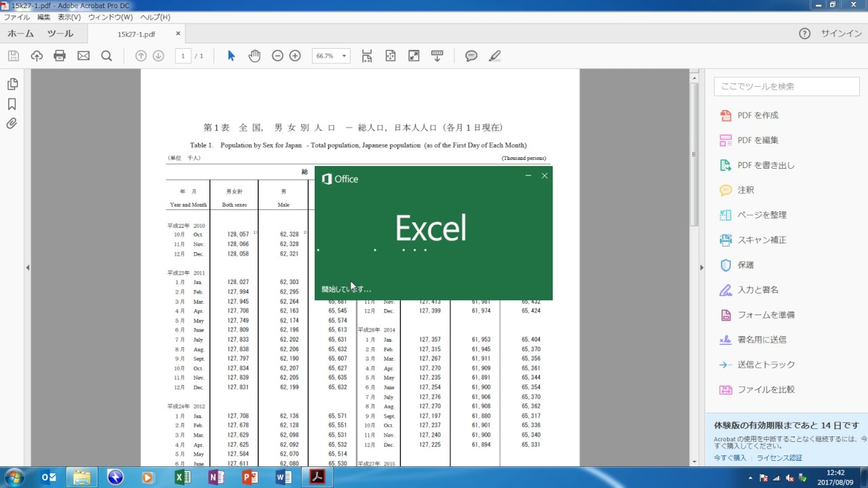Choose the selection arrow tool
868x488 pixels.
(231, 56)
